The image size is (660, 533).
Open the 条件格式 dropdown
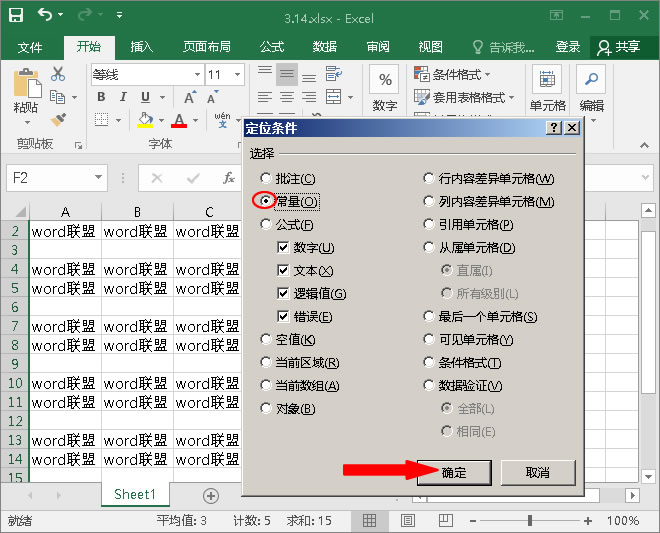click(452, 75)
